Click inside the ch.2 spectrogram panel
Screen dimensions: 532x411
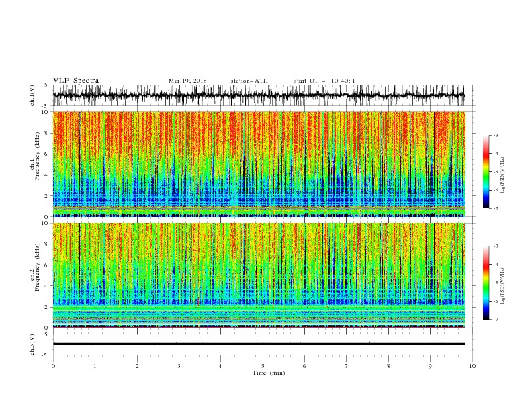259,275
